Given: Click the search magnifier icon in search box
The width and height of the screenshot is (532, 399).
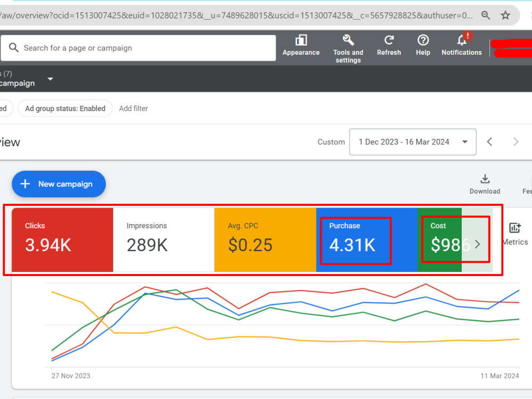Looking at the screenshot, I should click(14, 47).
